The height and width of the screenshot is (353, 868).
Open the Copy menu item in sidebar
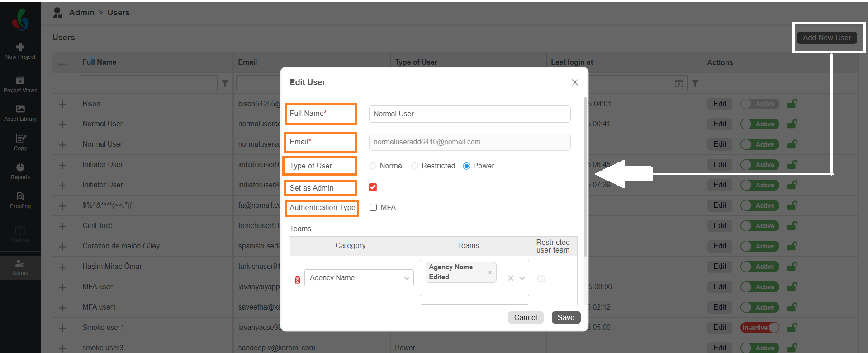pyautogui.click(x=20, y=142)
